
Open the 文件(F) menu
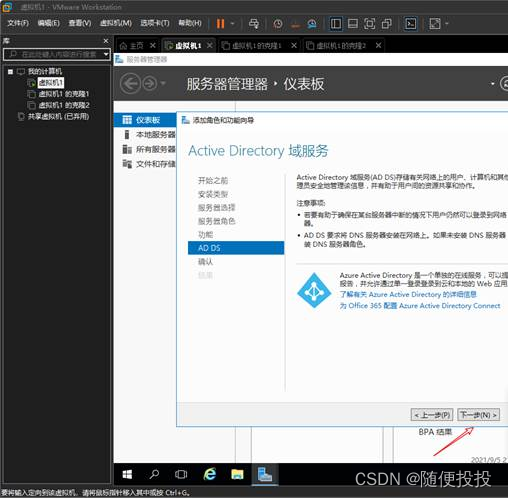(18, 23)
